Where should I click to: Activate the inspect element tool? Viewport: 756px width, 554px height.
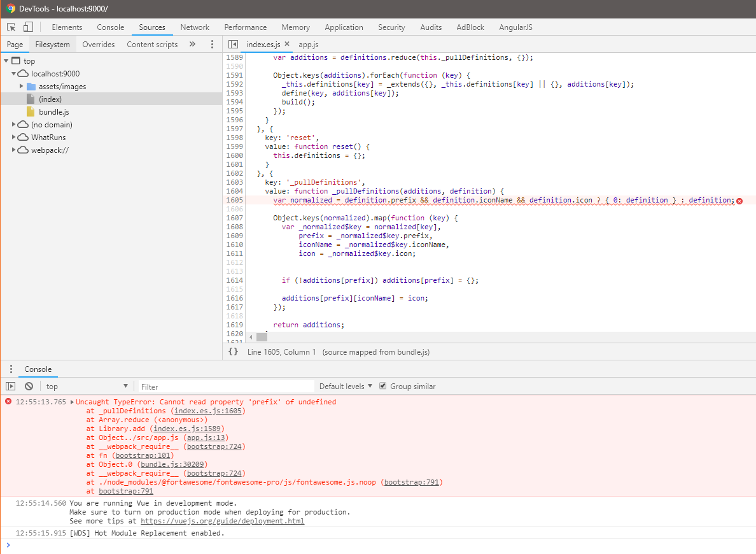[x=10, y=27]
